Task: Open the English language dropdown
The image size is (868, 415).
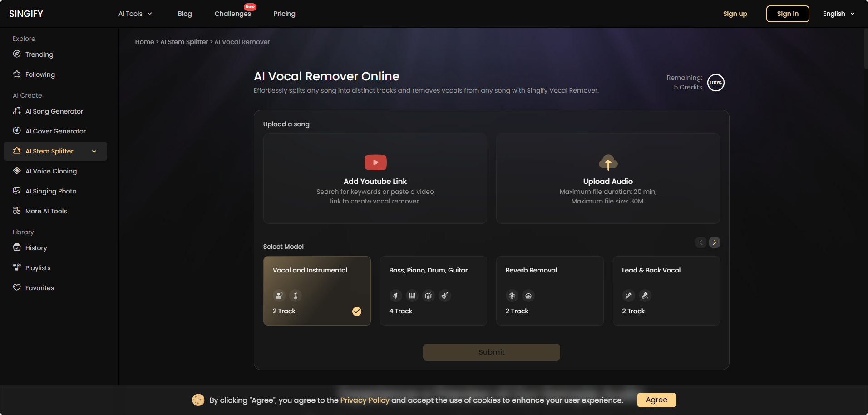Action: tap(838, 14)
